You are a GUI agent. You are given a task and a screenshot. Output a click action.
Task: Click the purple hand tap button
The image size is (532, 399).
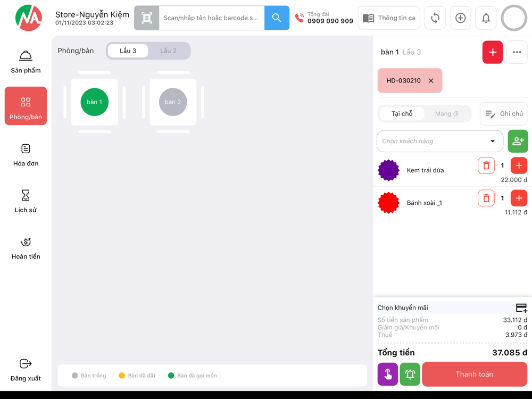click(387, 374)
